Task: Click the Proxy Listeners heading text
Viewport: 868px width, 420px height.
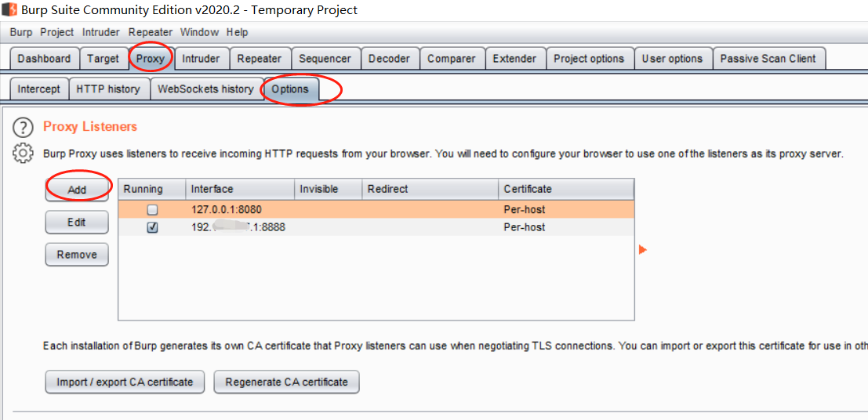Action: click(90, 127)
